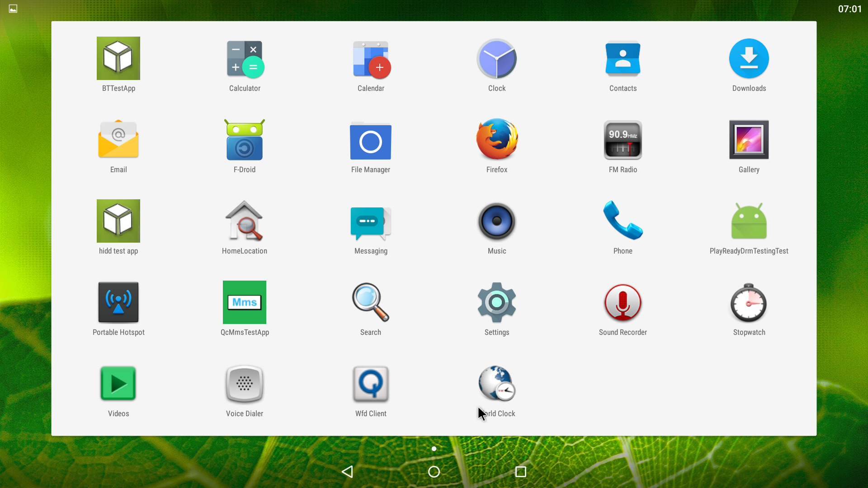Image resolution: width=868 pixels, height=488 pixels.
Task: Launch Wfd Client app
Action: pyautogui.click(x=371, y=384)
